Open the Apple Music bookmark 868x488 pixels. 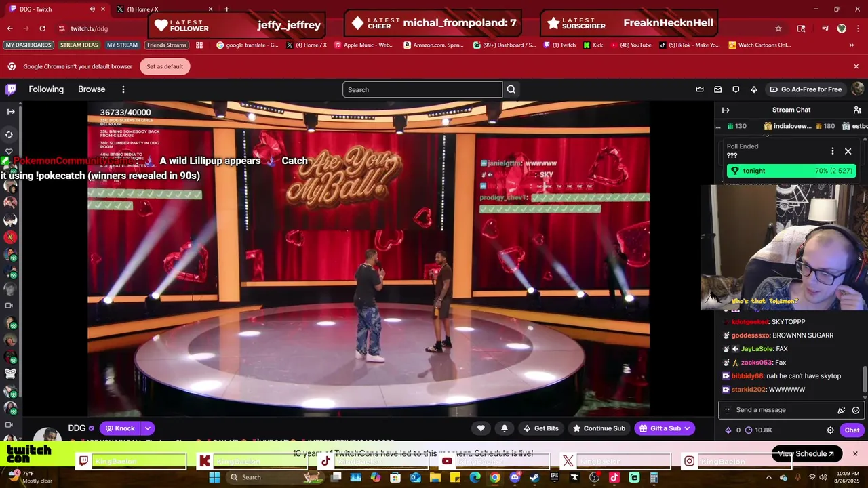coord(363,45)
